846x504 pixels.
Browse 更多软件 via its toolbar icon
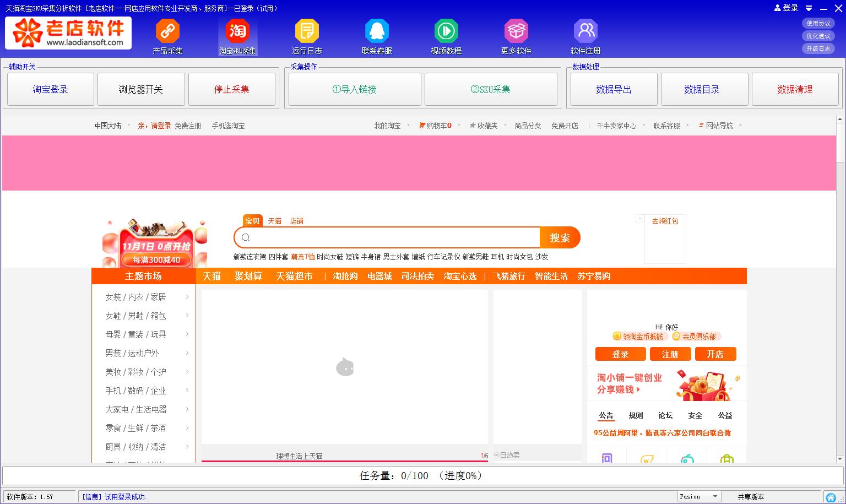click(x=516, y=35)
